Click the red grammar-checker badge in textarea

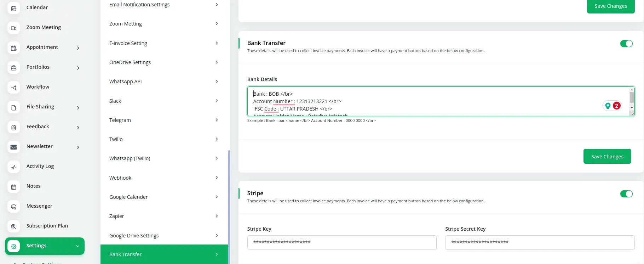(616, 106)
